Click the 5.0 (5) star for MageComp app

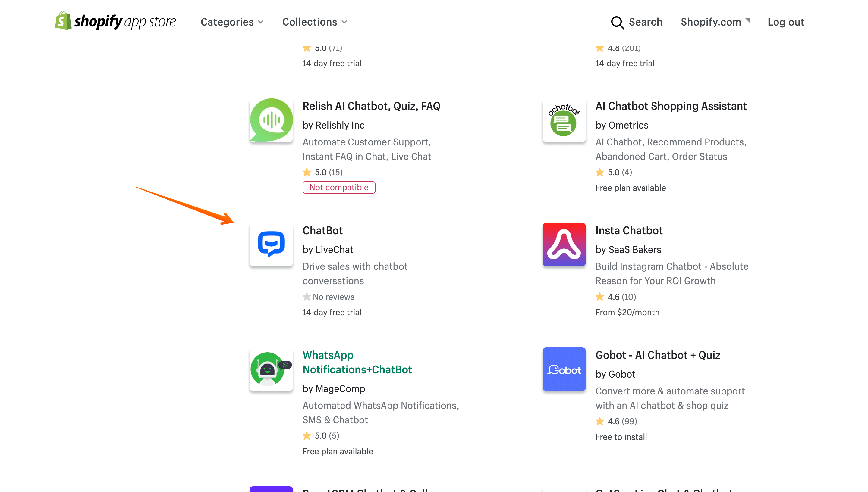[307, 436]
